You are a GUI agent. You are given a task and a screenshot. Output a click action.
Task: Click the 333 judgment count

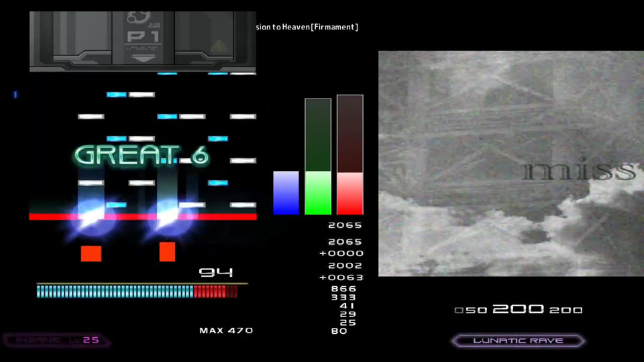(343, 297)
